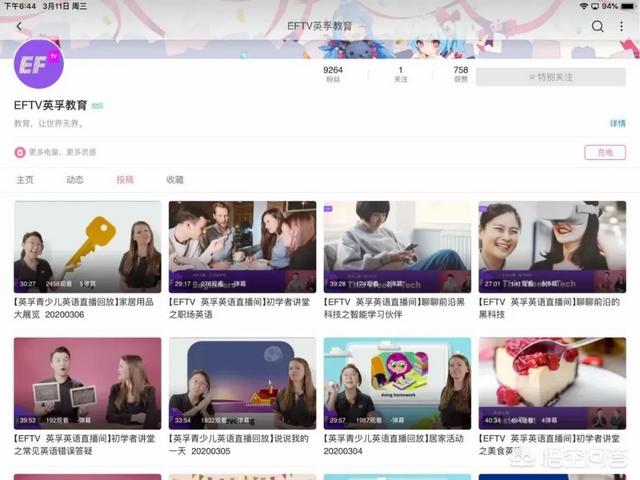Expand profile details via 详情

click(617, 123)
